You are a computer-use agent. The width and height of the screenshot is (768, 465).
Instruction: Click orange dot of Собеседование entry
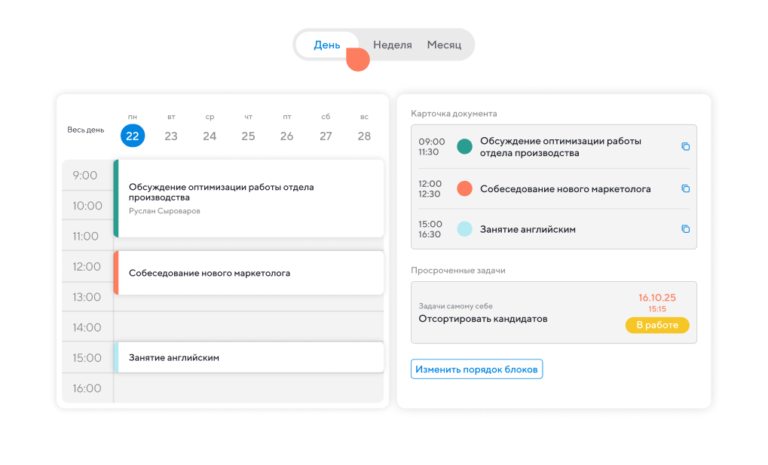[464, 189]
